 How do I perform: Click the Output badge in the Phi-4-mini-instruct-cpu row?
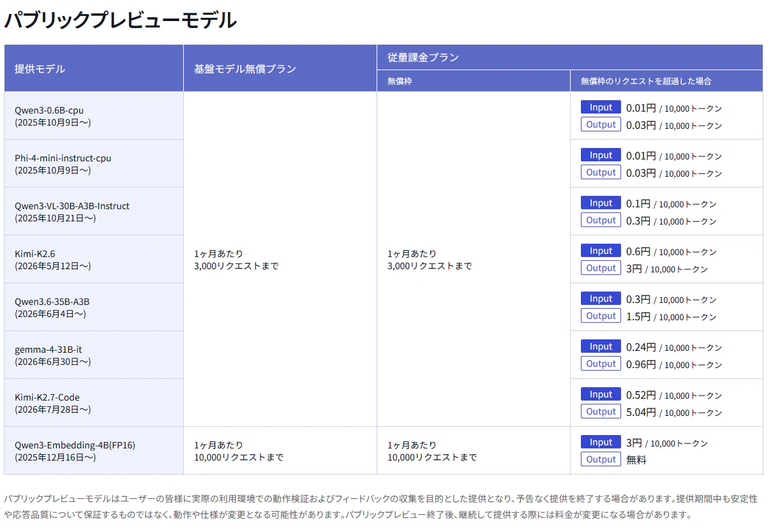601,172
